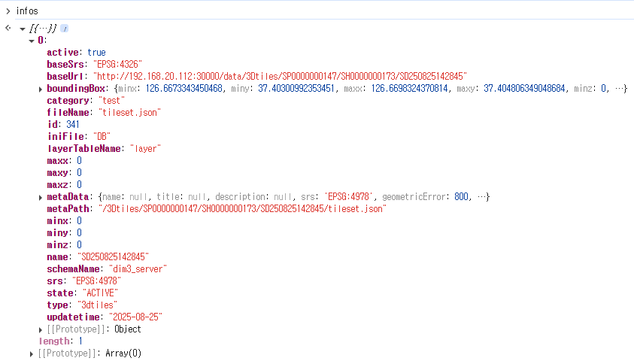Click the metaData srs 'EPSG:4978' preview
634x364 pixels.
[x=348, y=197]
